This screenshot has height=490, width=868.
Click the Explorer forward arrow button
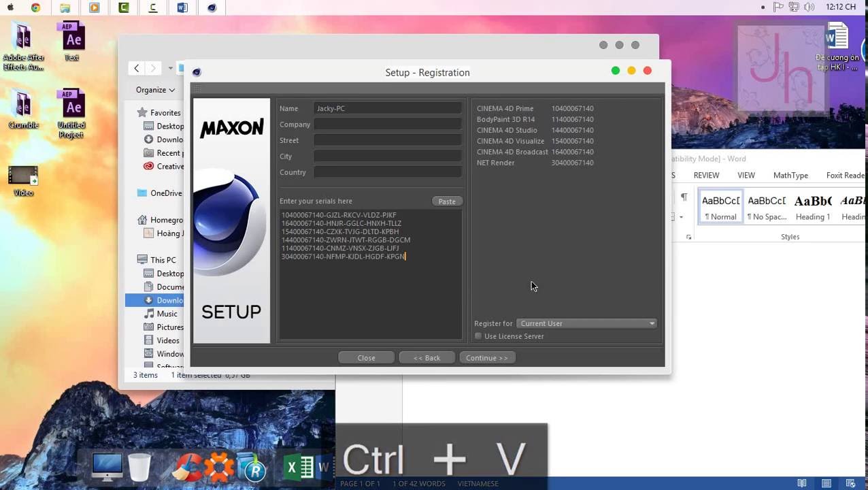pos(153,68)
